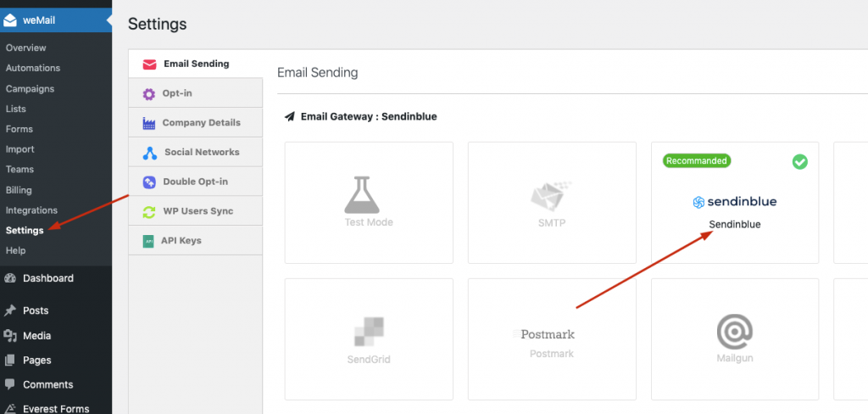Image resolution: width=868 pixels, height=414 pixels.
Task: Open the Double Opt-in tab
Action: [x=196, y=182]
